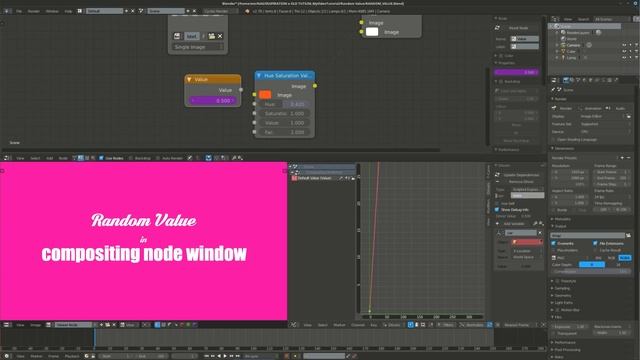Toggle Show Debug Info checkbox in Drivers panel

tap(497, 209)
